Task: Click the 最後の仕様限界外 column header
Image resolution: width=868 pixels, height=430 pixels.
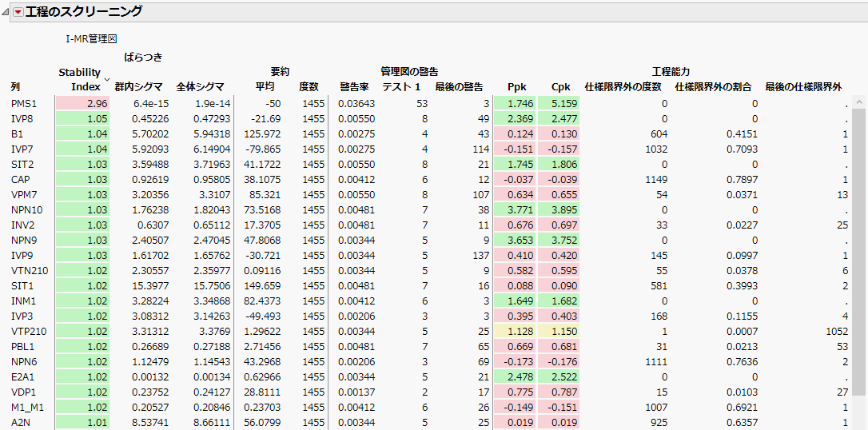Action: 803,86
